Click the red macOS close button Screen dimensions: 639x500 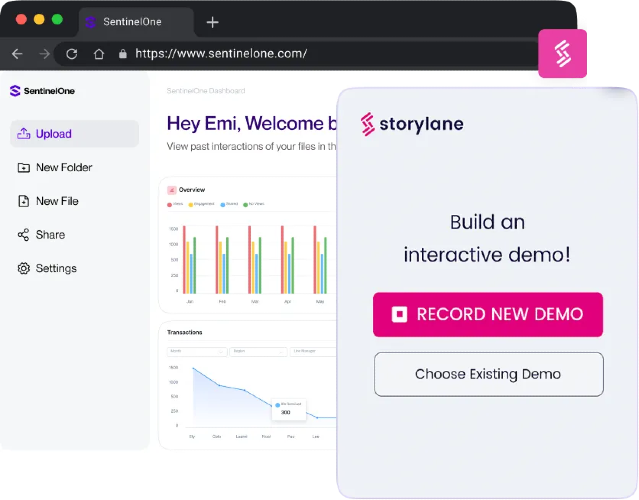pos(21,19)
